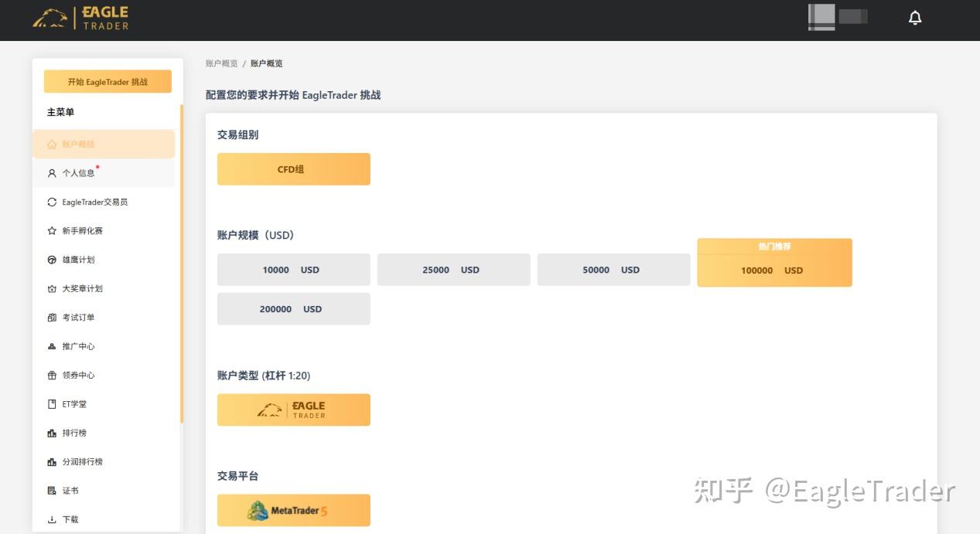Select the 50000 USD account size
This screenshot has width=980, height=534.
coord(614,270)
